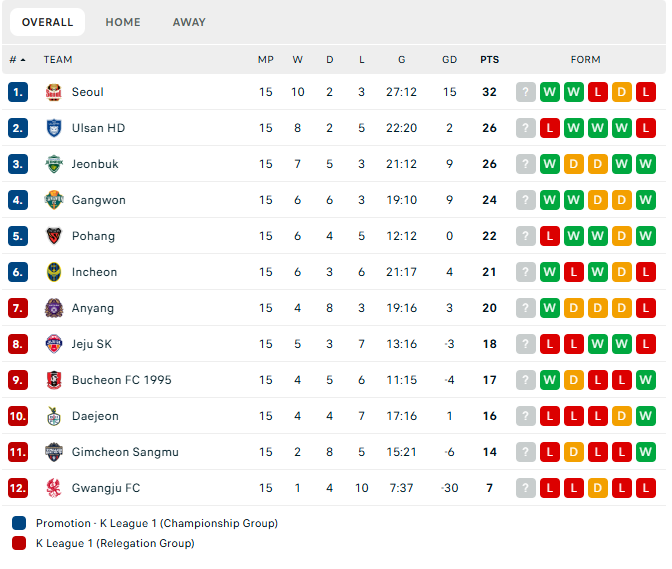Sort standings by GD column header
The image size is (672, 569).
click(449, 60)
